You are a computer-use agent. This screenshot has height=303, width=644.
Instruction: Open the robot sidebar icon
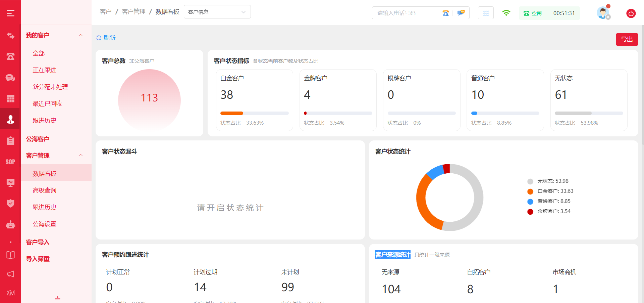[10, 224]
